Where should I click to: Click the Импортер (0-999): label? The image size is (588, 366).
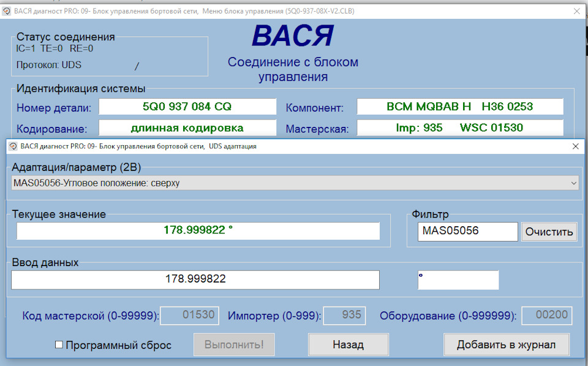274,316
